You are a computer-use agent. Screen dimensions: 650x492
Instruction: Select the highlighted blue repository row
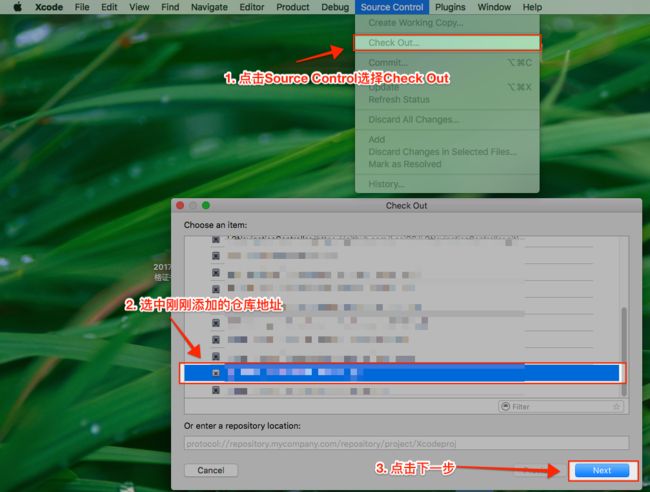pos(402,373)
